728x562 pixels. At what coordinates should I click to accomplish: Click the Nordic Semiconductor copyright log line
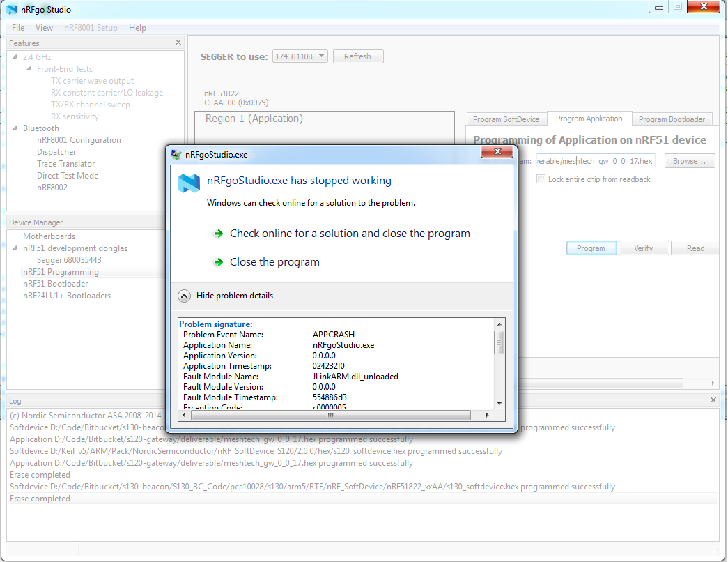tap(86, 416)
